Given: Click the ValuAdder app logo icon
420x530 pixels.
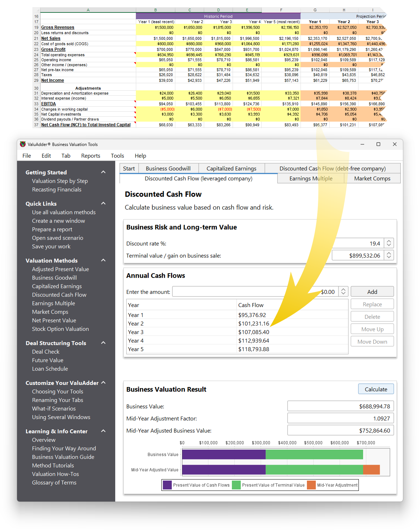Looking at the screenshot, I should [x=23, y=144].
